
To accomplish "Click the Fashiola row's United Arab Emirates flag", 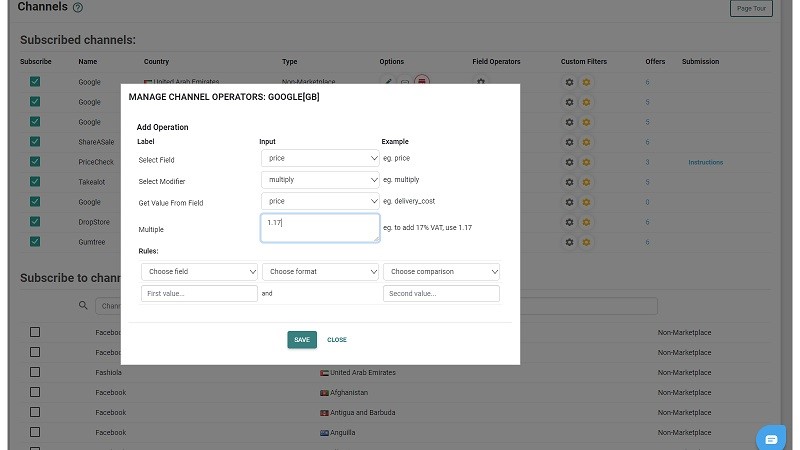I will 324,373.
